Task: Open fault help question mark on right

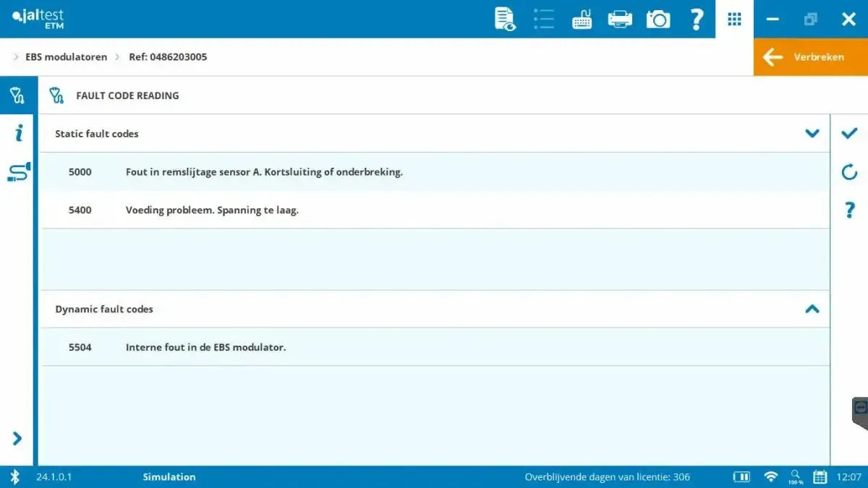Action: point(850,210)
